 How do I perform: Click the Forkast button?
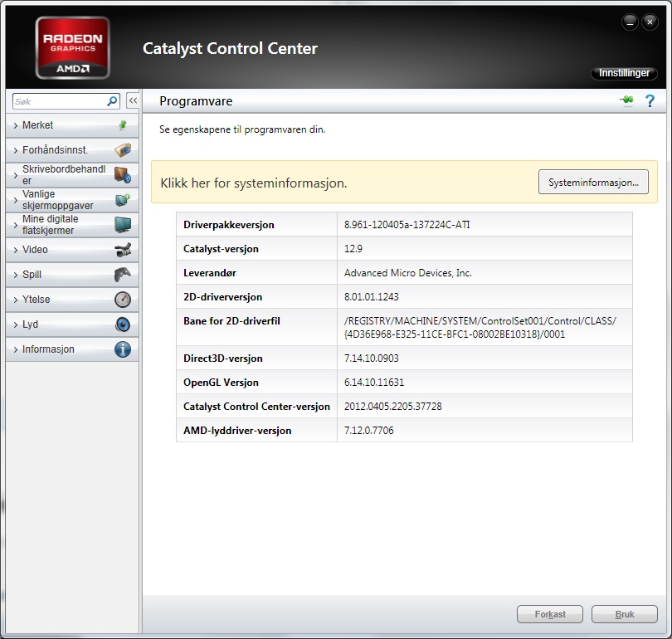pyautogui.click(x=550, y=614)
